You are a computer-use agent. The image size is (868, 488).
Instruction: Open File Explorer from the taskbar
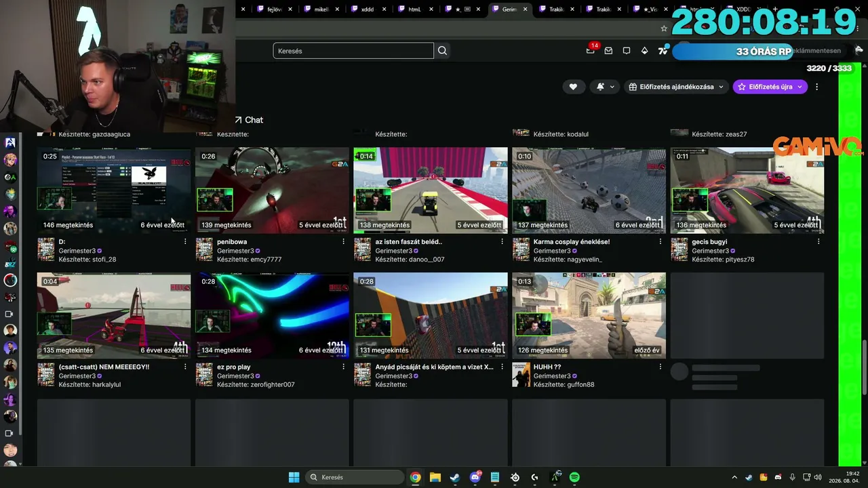coord(435,477)
